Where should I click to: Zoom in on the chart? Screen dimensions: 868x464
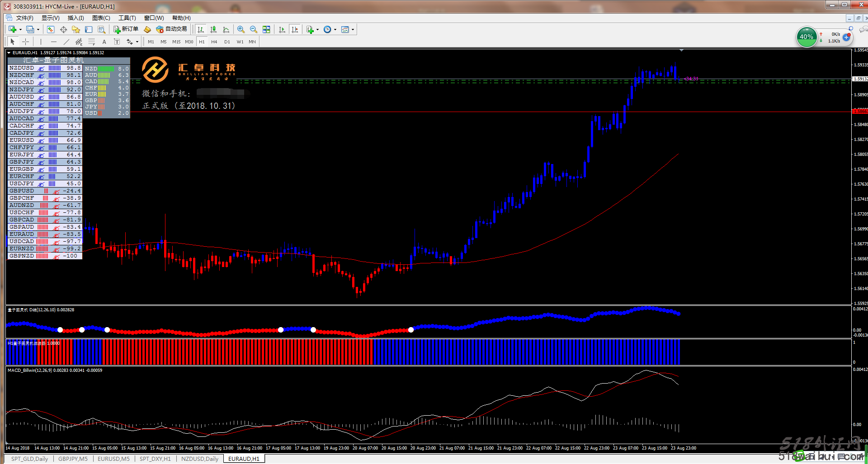[x=241, y=29]
